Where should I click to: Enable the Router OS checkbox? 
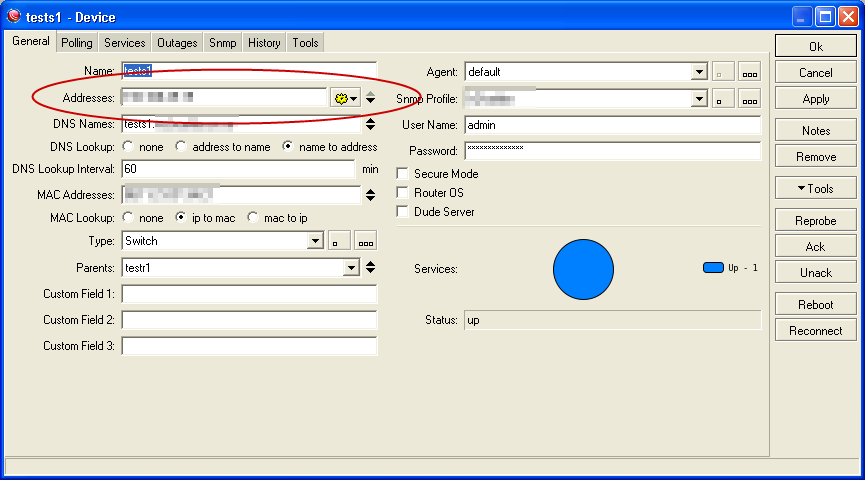pyautogui.click(x=403, y=193)
